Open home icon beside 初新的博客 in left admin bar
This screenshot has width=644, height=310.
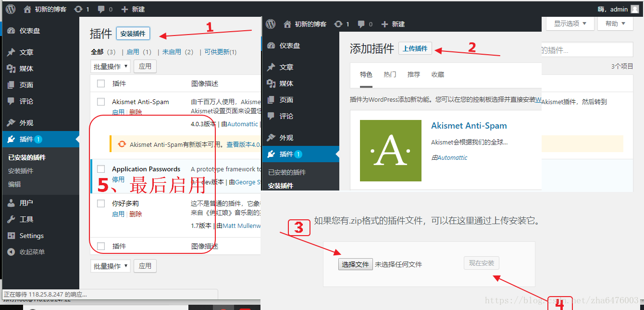[x=27, y=9]
